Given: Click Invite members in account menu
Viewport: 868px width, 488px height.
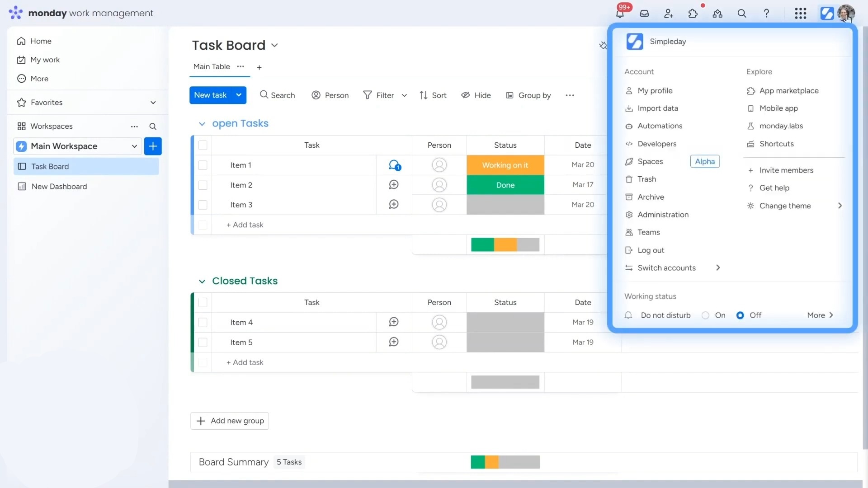Looking at the screenshot, I should tap(786, 170).
